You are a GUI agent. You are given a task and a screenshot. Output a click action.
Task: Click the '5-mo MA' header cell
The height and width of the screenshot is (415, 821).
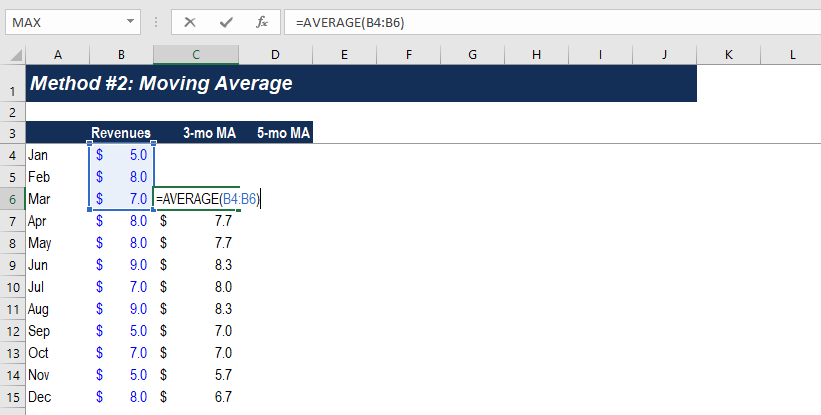pyautogui.click(x=275, y=132)
